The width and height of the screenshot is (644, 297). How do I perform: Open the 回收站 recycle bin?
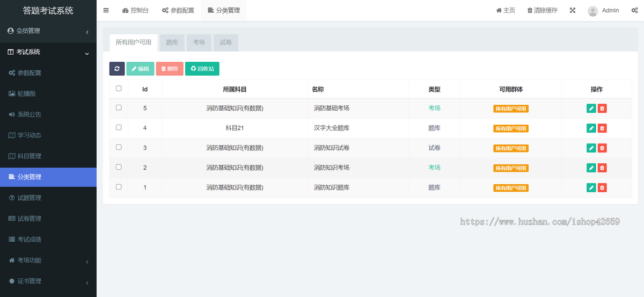click(x=202, y=69)
